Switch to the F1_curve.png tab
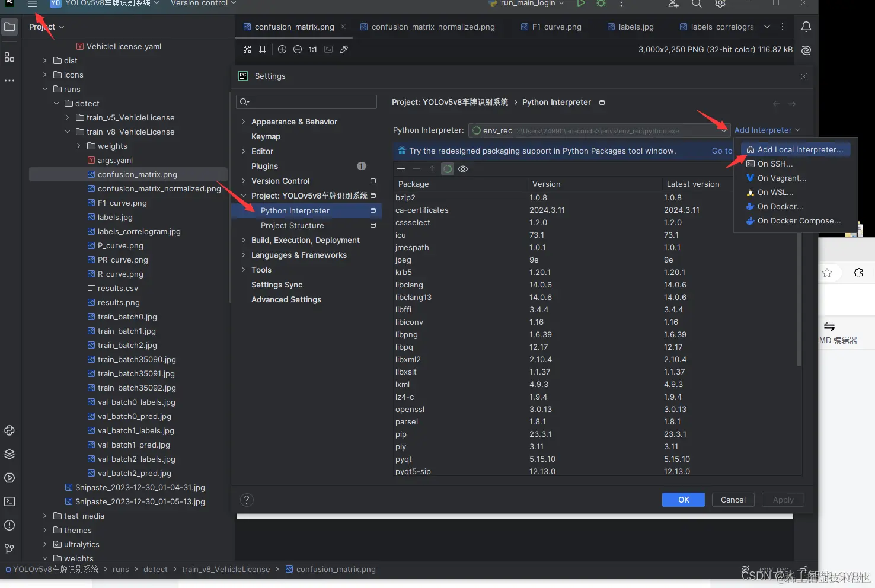Screen dimensions: 875x588 pos(551,27)
